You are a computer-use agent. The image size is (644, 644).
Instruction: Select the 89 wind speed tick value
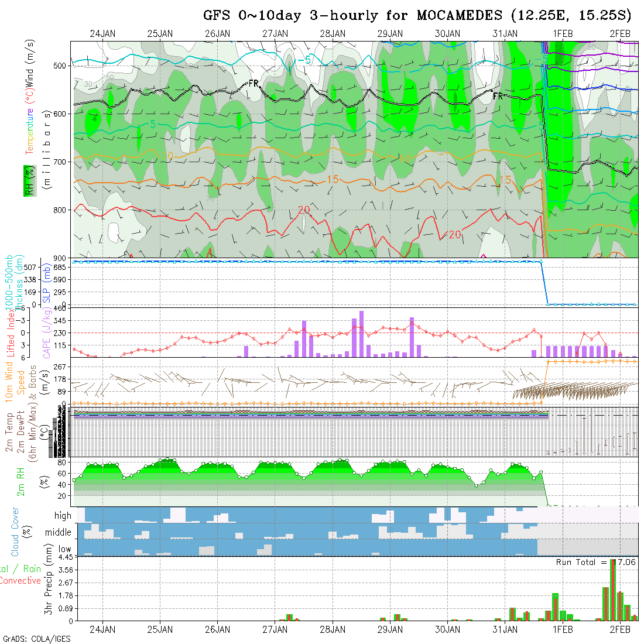pos(61,392)
